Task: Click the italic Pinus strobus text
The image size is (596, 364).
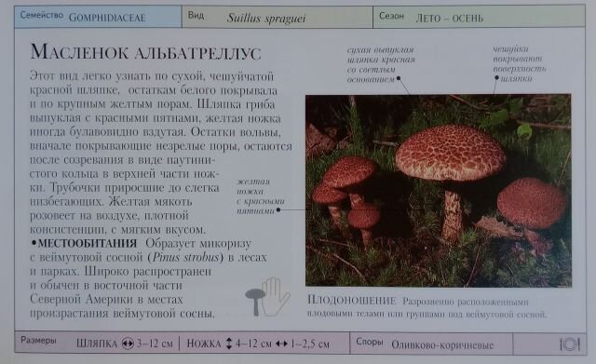Action: tap(186, 257)
